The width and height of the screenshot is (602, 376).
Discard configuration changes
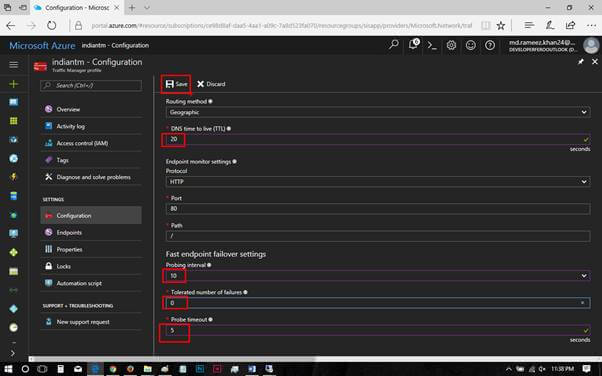[211, 84]
